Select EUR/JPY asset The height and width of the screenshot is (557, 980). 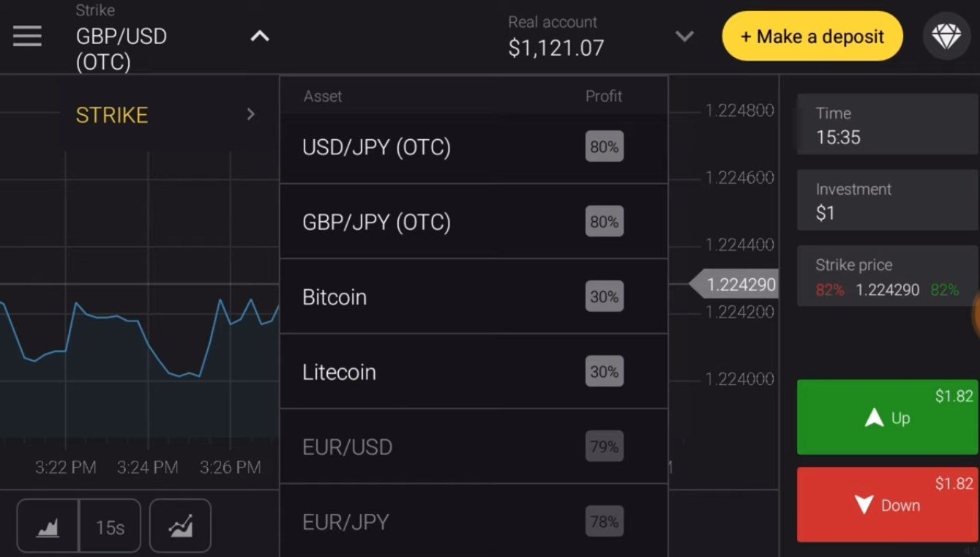(x=474, y=521)
